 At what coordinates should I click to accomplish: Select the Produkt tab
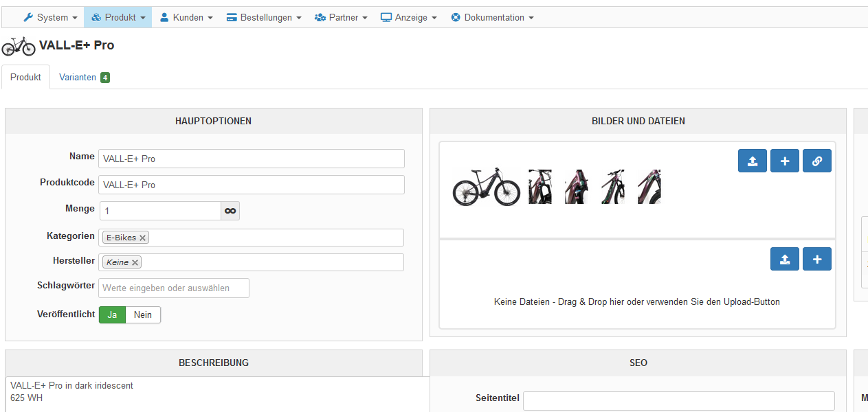coord(26,78)
